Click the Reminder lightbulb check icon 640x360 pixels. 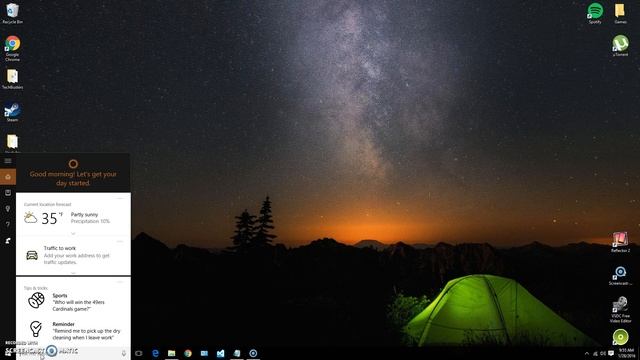pyautogui.click(x=36, y=329)
